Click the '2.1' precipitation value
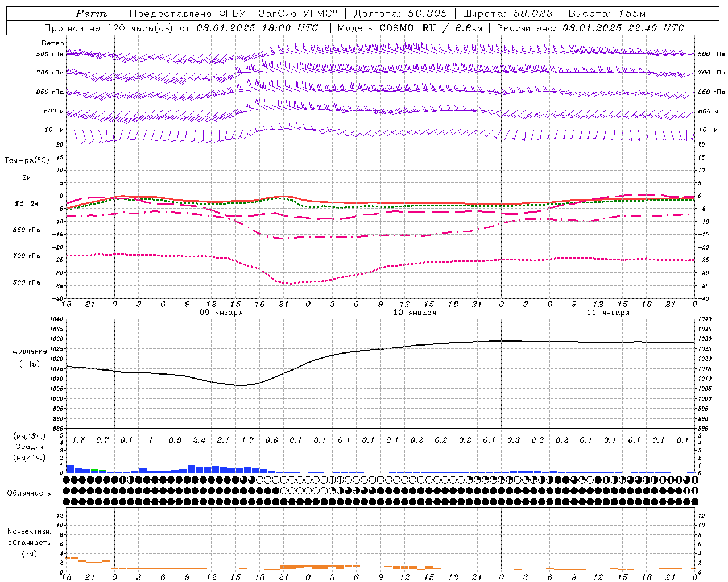The width and height of the screenshot is (728, 582). [x=224, y=440]
